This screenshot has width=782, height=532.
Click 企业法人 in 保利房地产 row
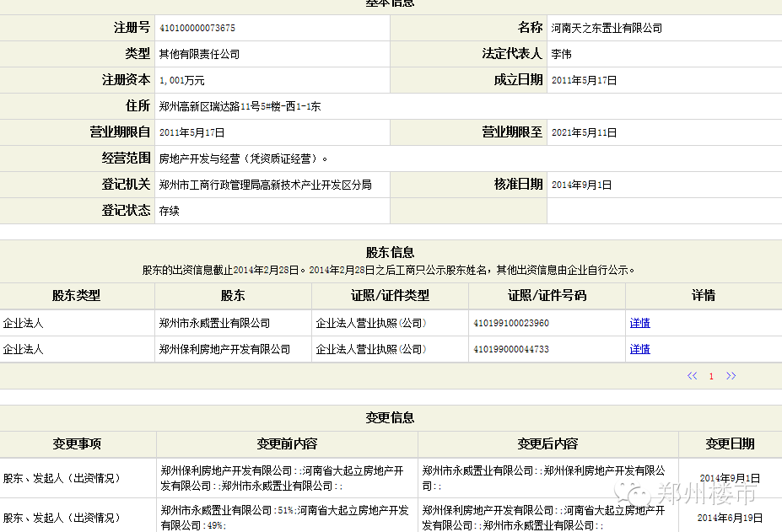23,349
